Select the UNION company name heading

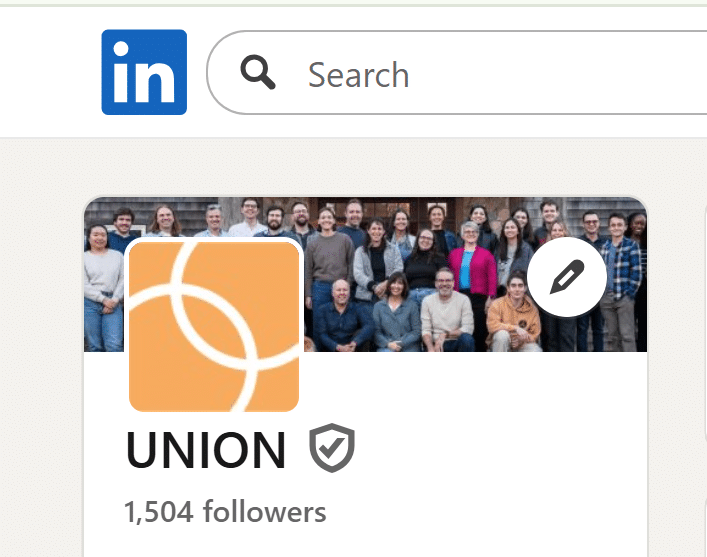point(206,450)
